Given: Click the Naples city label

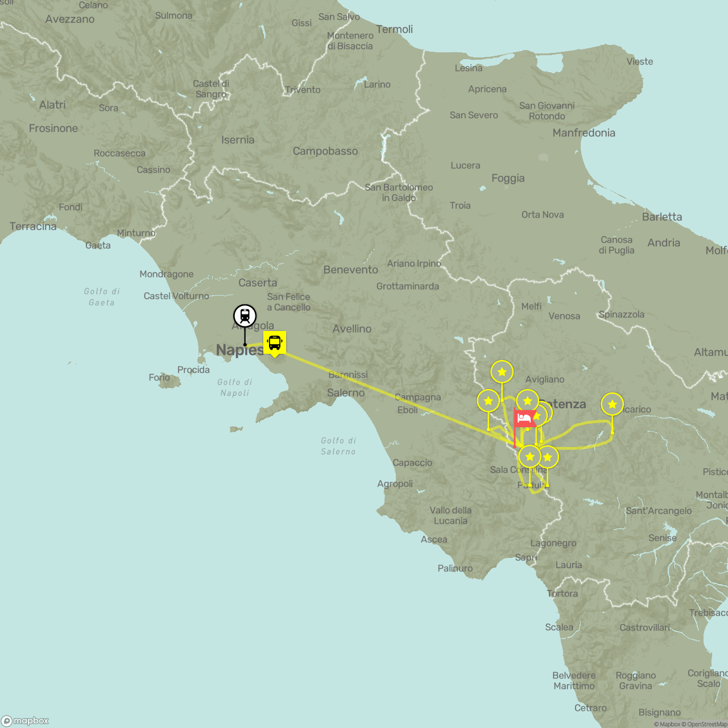Looking at the screenshot, I should 239,350.
